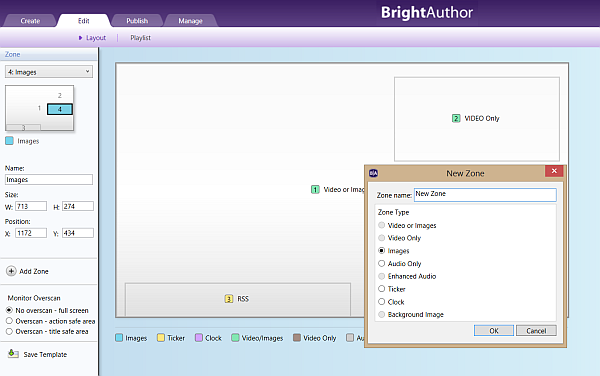Click the RSS zone on canvas
Screen dimensions: 600x376
click(238, 299)
